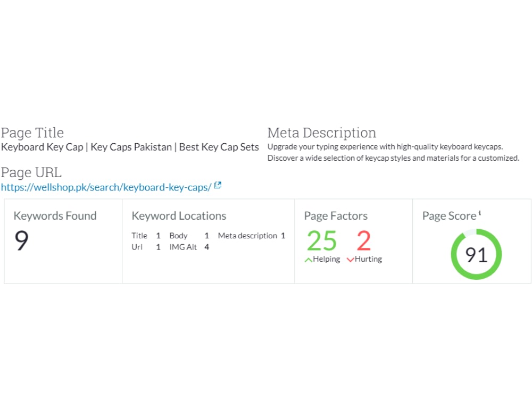Click the Keywords Found label
The width and height of the screenshot is (532, 399).
pyautogui.click(x=55, y=216)
